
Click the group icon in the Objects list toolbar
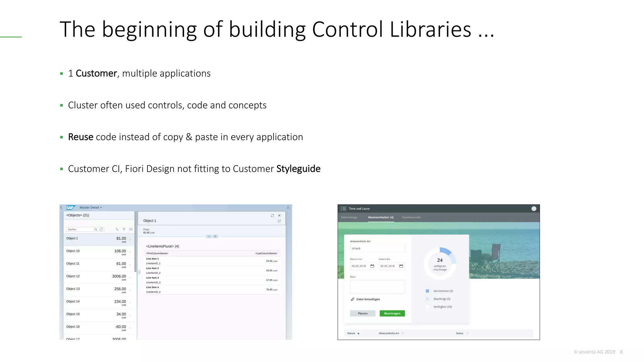tap(131, 229)
